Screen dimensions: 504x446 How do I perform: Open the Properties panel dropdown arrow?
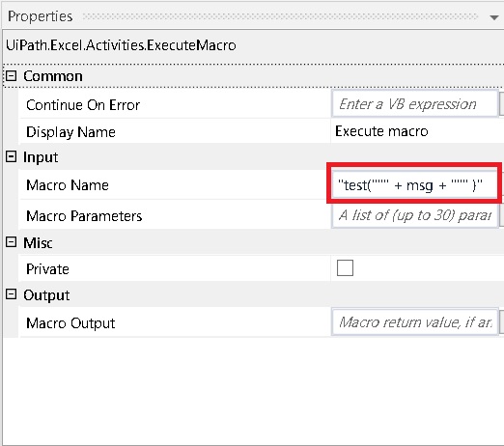(494, 17)
